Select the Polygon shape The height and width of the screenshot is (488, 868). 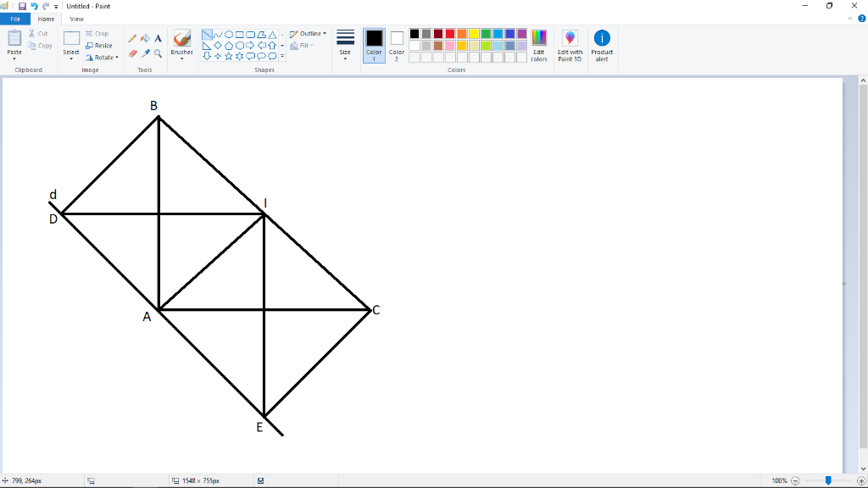pyautogui.click(x=261, y=34)
